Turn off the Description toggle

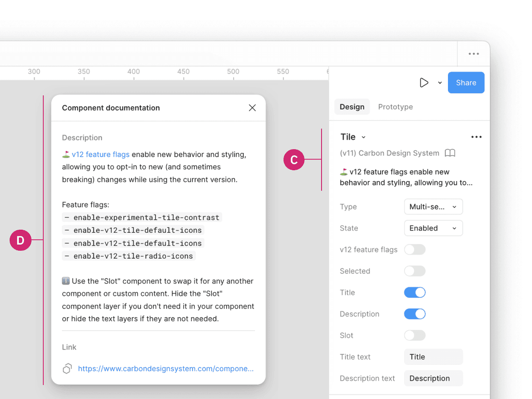415,314
